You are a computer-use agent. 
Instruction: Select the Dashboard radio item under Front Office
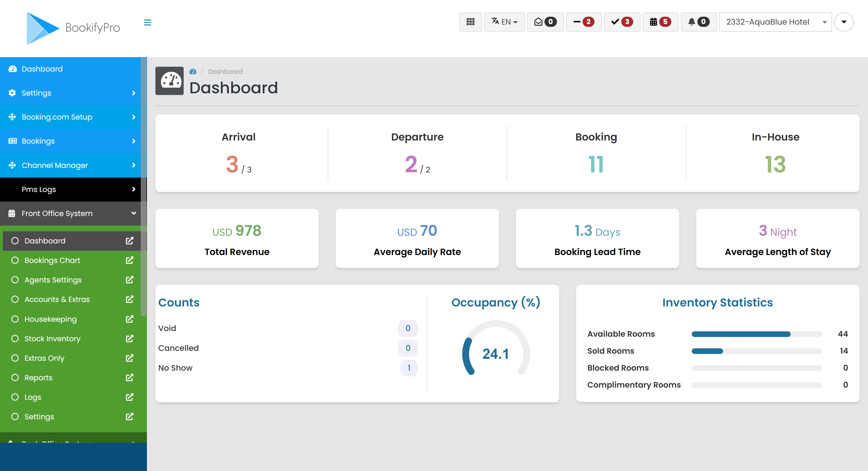[x=45, y=240]
